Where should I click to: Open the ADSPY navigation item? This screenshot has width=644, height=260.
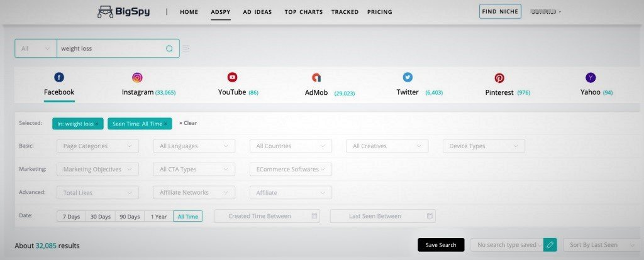pos(221,12)
